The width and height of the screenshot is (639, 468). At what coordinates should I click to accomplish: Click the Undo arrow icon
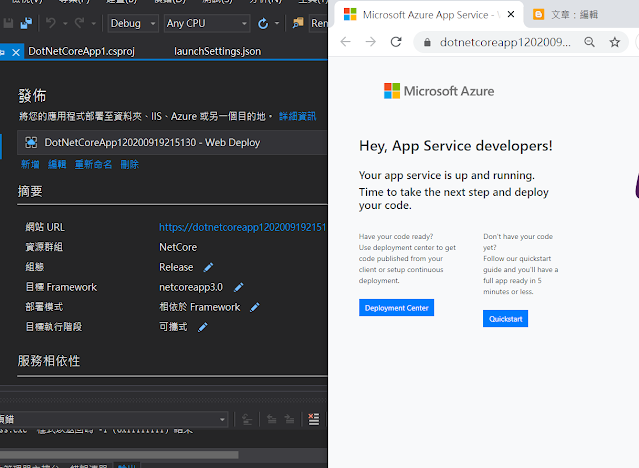click(x=51, y=23)
